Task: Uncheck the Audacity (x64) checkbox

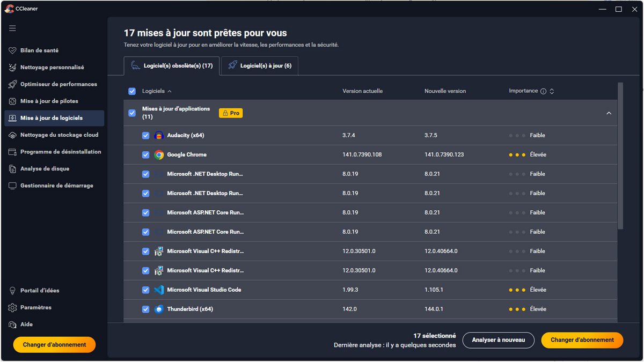Action: 145,136
